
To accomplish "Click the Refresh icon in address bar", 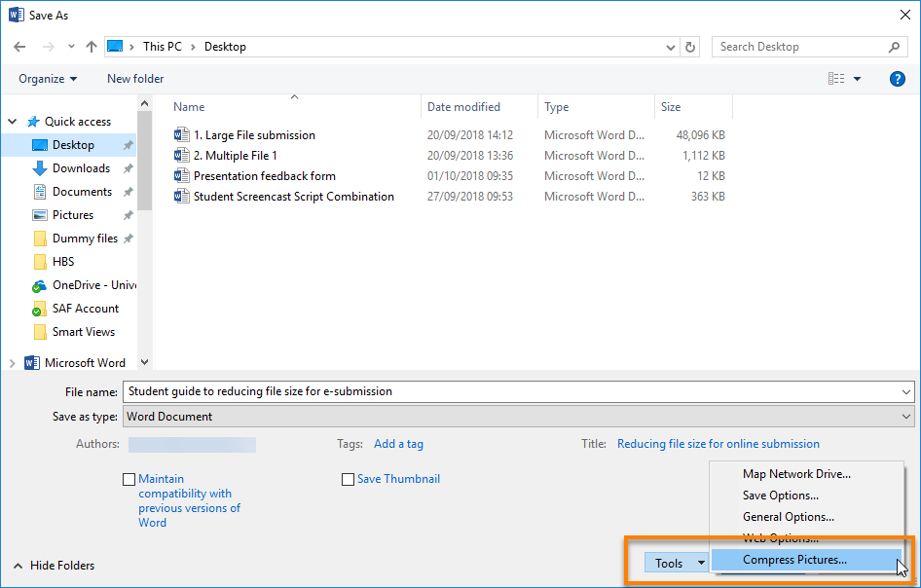I will coord(690,47).
